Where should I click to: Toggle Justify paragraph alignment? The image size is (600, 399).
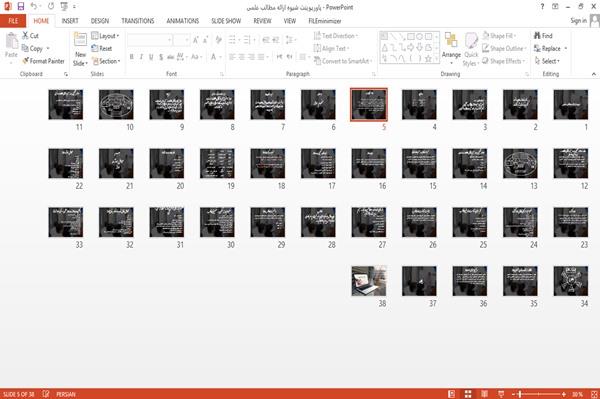(261, 57)
